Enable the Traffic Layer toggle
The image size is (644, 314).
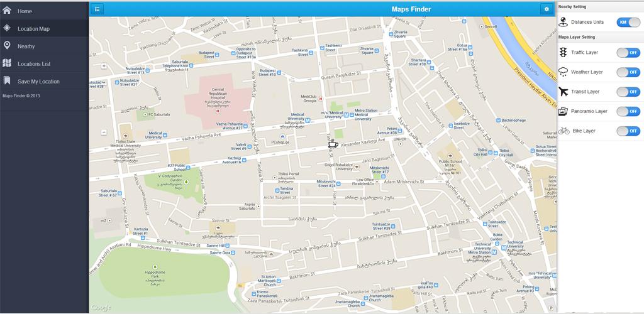pyautogui.click(x=628, y=53)
